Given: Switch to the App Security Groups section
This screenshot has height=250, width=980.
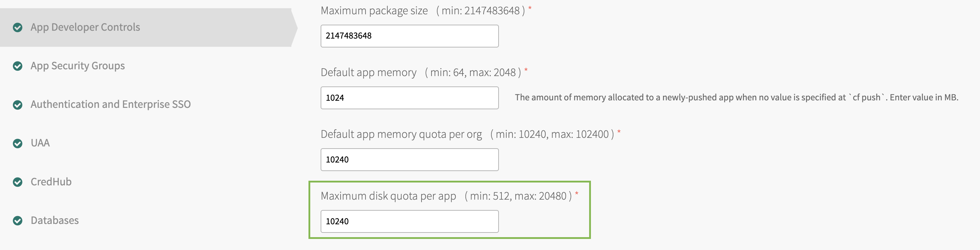Looking at the screenshot, I should pyautogui.click(x=78, y=66).
